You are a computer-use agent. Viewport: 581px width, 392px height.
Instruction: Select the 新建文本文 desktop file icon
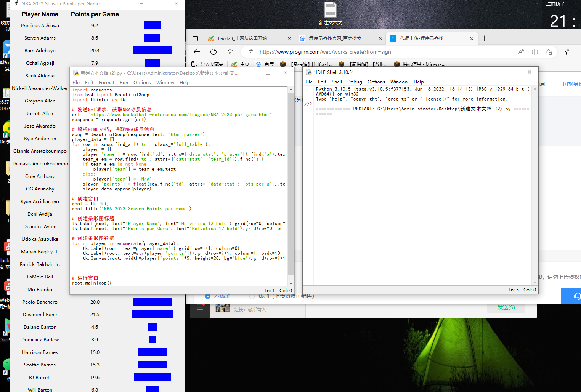(331, 14)
